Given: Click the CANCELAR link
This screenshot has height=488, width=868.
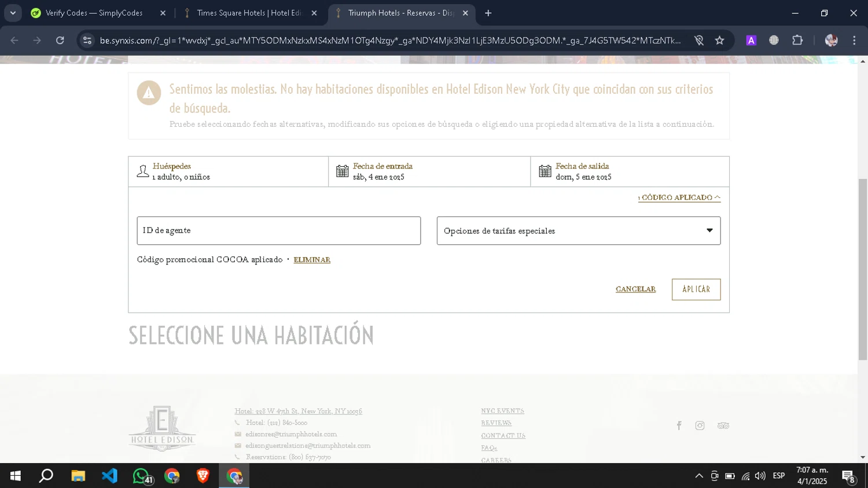Looking at the screenshot, I should [x=635, y=289].
